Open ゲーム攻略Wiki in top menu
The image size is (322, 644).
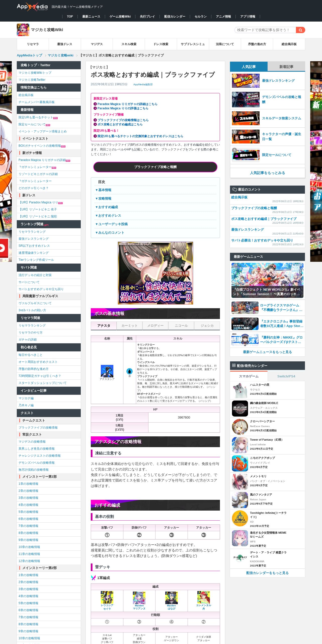tap(120, 17)
